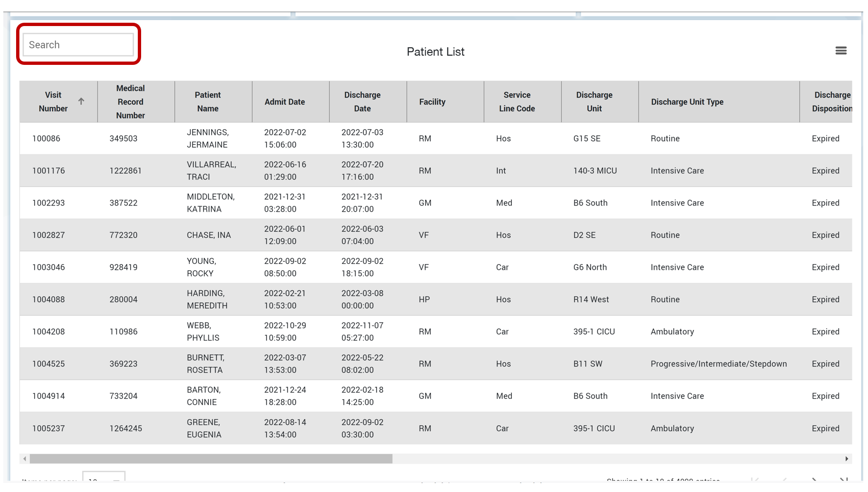Click patient name JENNINGS, JERMAINE
This screenshot has width=868, height=492.
[208, 139]
